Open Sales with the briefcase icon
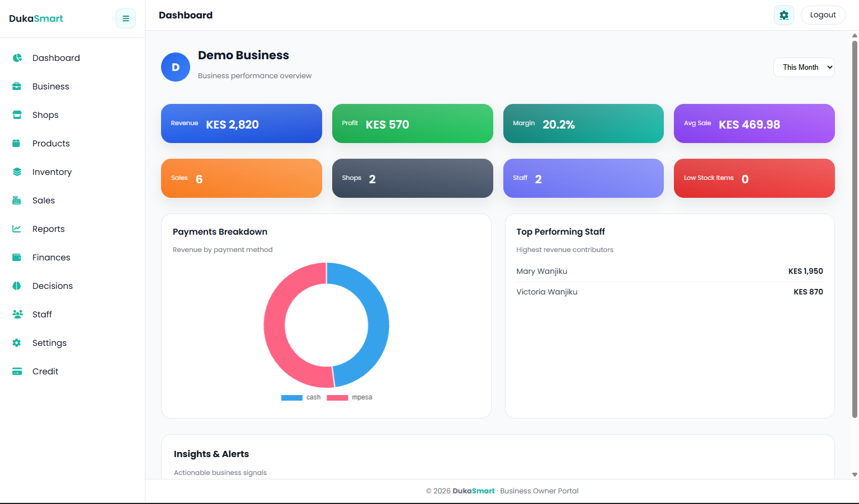 [x=17, y=200]
